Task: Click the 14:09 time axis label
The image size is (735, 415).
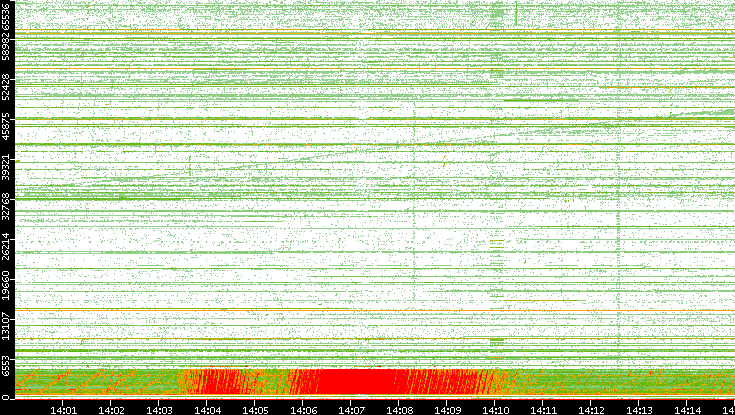Action: pyautogui.click(x=448, y=409)
